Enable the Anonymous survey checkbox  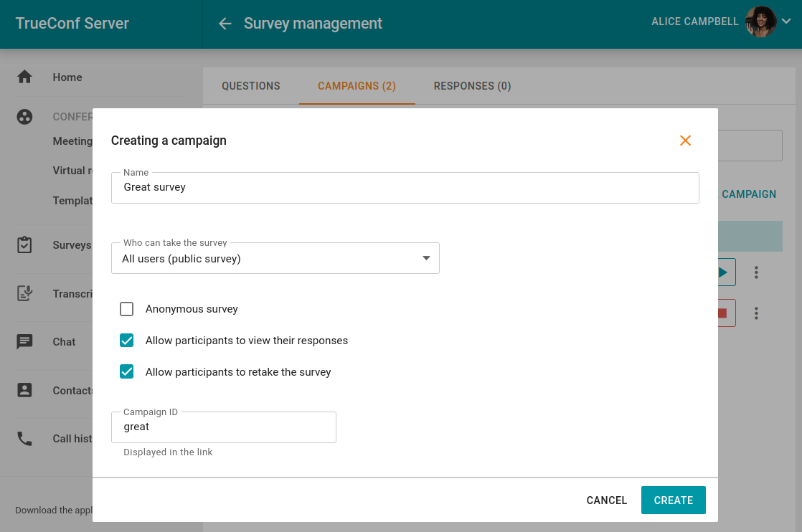(x=127, y=309)
